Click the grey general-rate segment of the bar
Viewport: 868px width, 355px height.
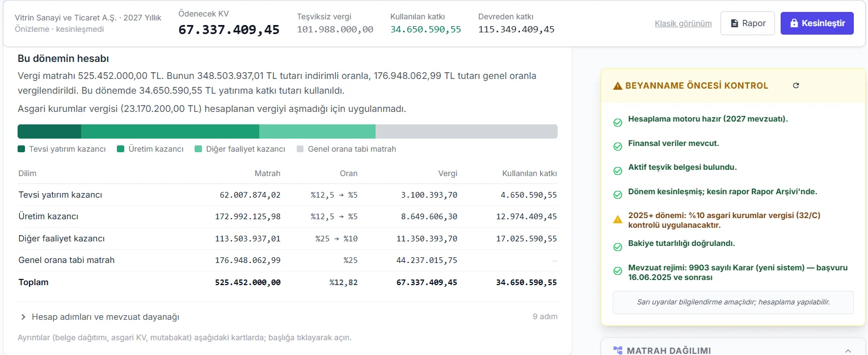coord(466,132)
